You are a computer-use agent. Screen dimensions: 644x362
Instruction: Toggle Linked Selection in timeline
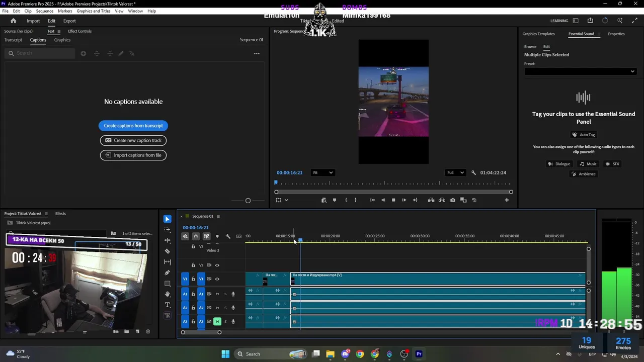point(206,236)
